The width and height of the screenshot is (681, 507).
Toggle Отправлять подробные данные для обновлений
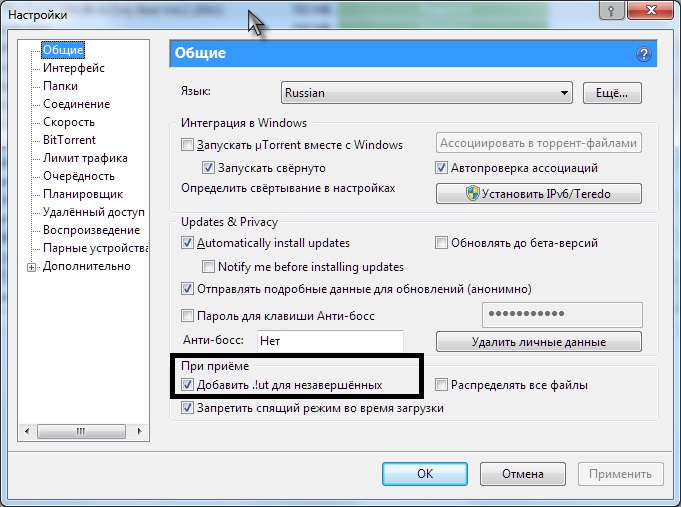187,288
